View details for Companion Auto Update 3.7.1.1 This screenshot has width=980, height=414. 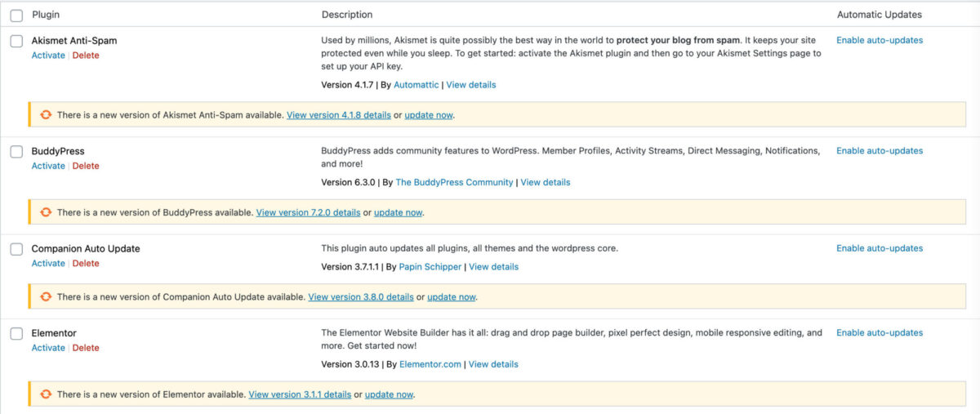[x=494, y=267]
